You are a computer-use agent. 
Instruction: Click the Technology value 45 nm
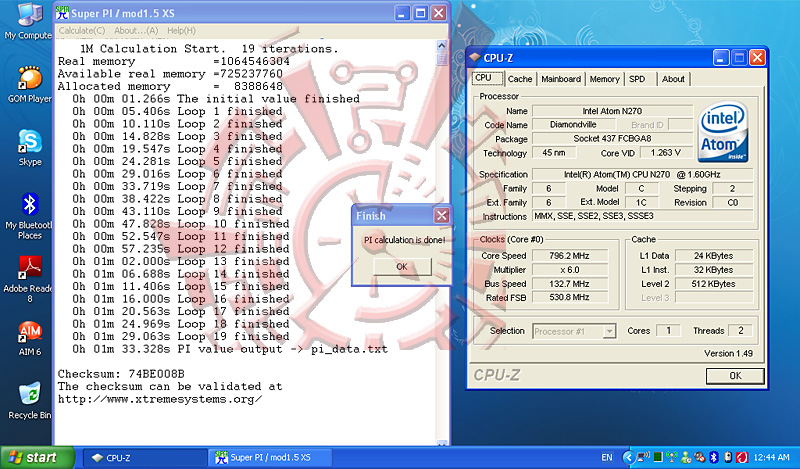click(x=554, y=153)
